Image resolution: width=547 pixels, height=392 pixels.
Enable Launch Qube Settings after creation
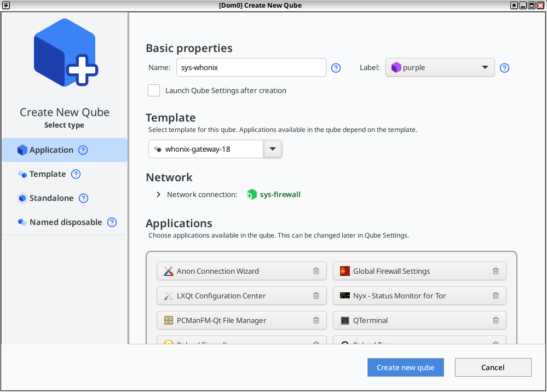[154, 90]
